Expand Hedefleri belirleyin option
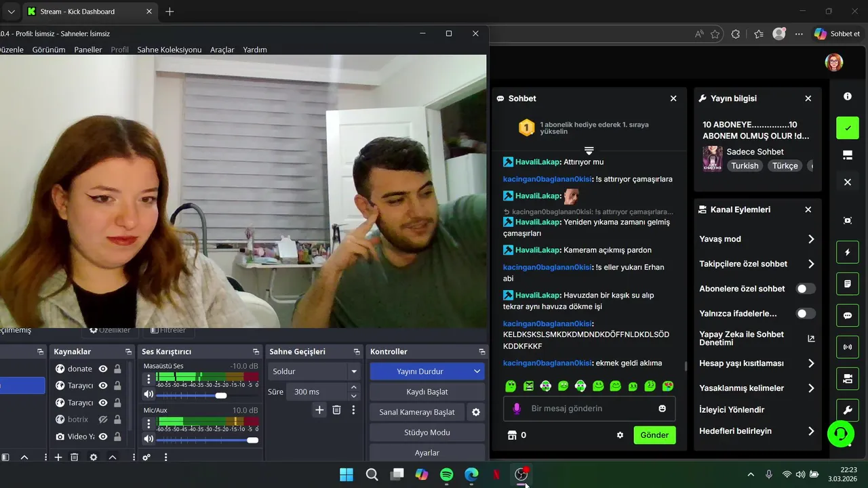The image size is (868, 488). [811, 431]
